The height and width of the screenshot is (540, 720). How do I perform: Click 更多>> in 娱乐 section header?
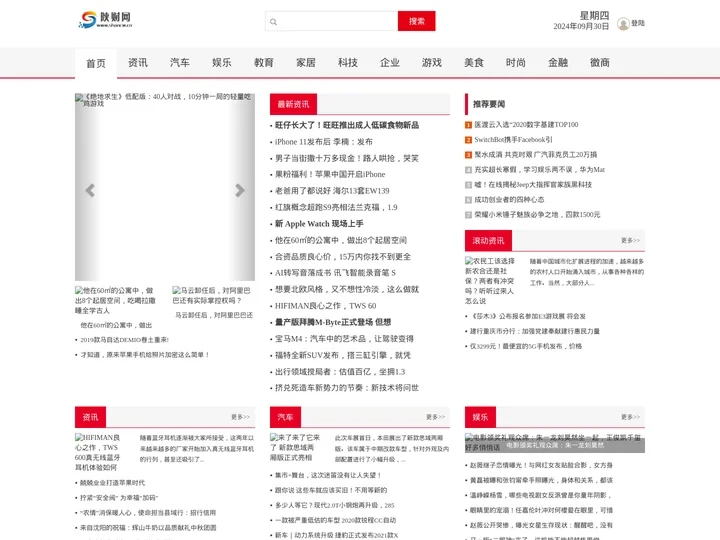tap(630, 417)
